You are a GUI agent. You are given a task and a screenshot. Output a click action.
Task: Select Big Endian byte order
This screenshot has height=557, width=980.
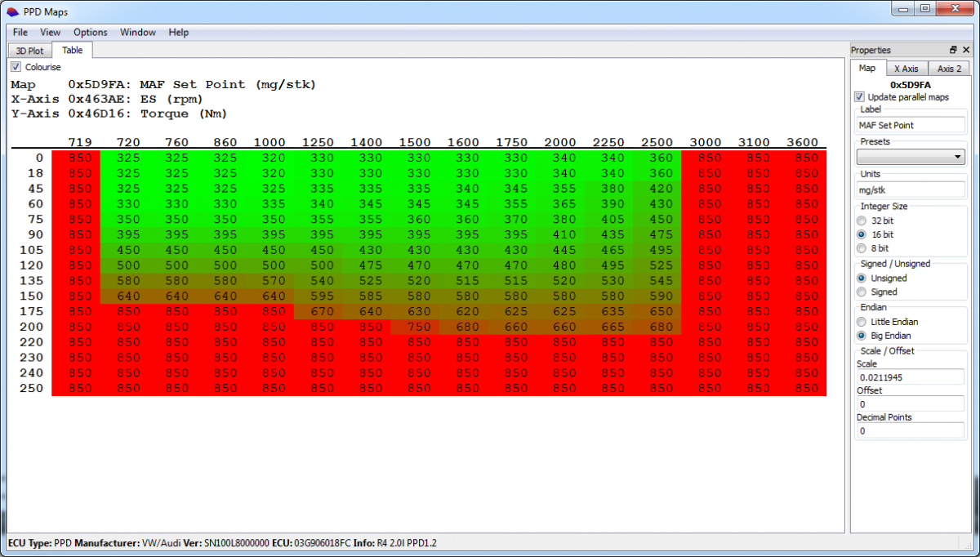click(862, 336)
